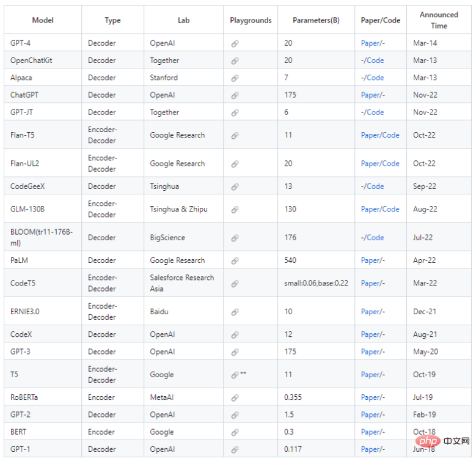
Task: Click the php Chinese site watermark logo
Action: click(442, 441)
